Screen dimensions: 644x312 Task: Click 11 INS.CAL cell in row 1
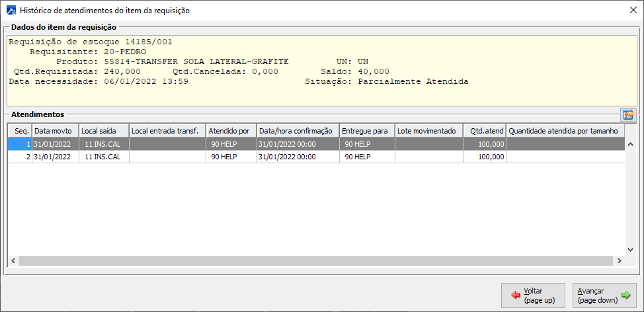coord(104,144)
